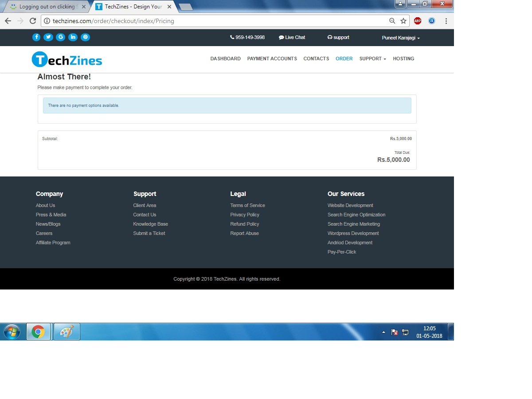
Task: Open DASHBOARD in navigation
Action: coord(226,59)
